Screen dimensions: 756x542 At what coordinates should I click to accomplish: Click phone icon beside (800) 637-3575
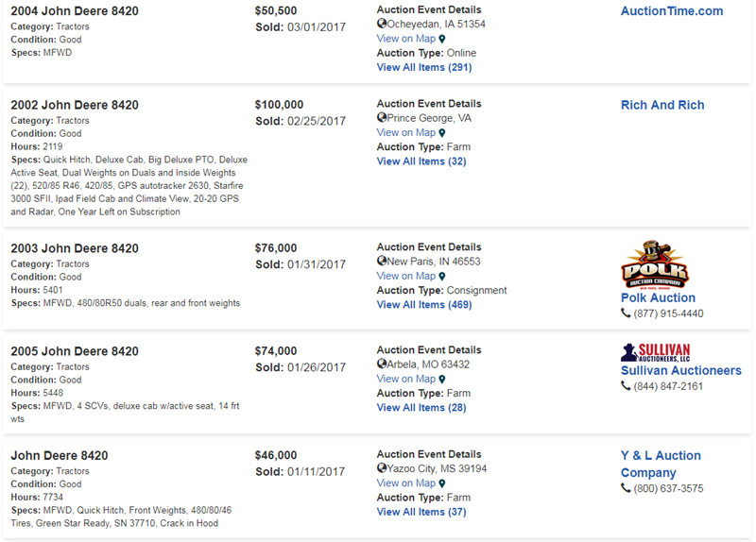(626, 489)
